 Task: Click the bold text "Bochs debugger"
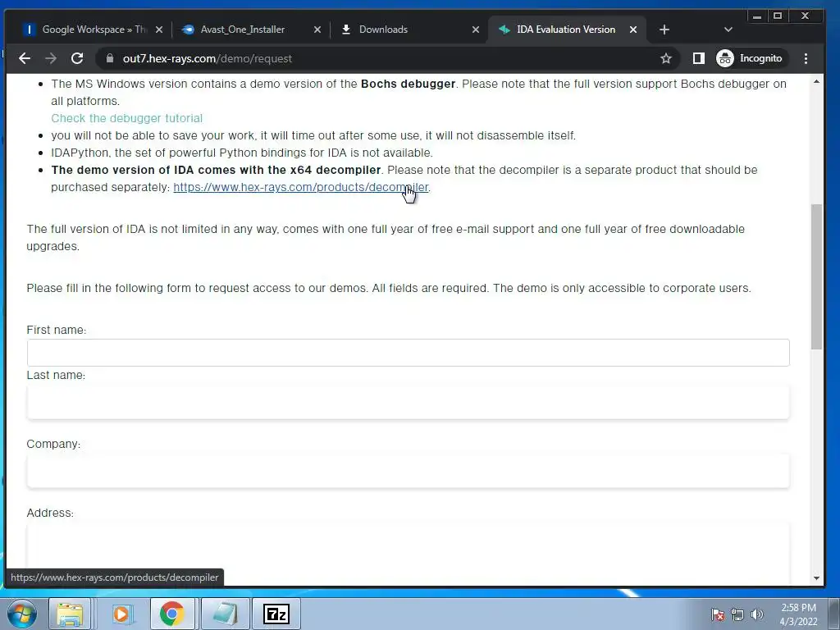(408, 84)
